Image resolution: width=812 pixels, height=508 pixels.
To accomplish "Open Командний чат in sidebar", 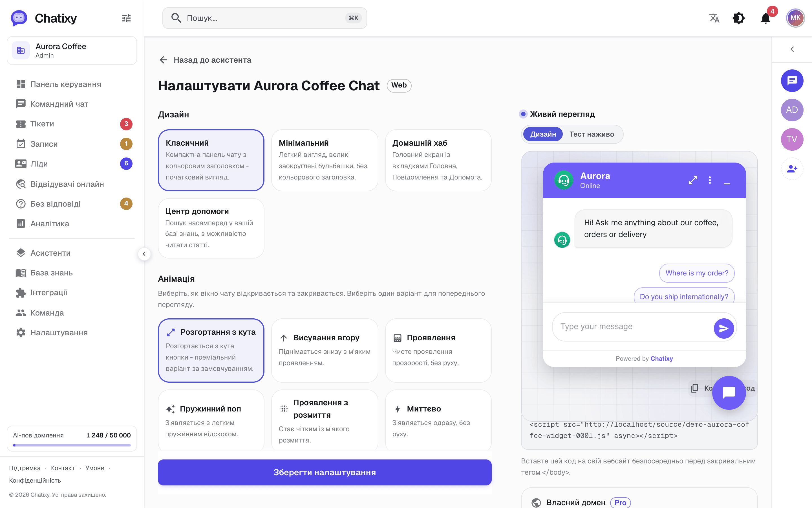I will click(x=72, y=104).
